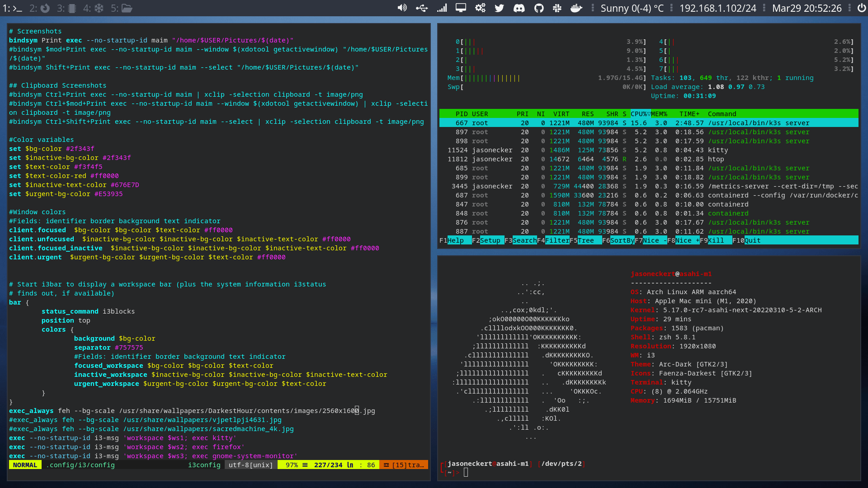
Task: Click the GitHub icon in the top bar
Action: click(539, 8)
